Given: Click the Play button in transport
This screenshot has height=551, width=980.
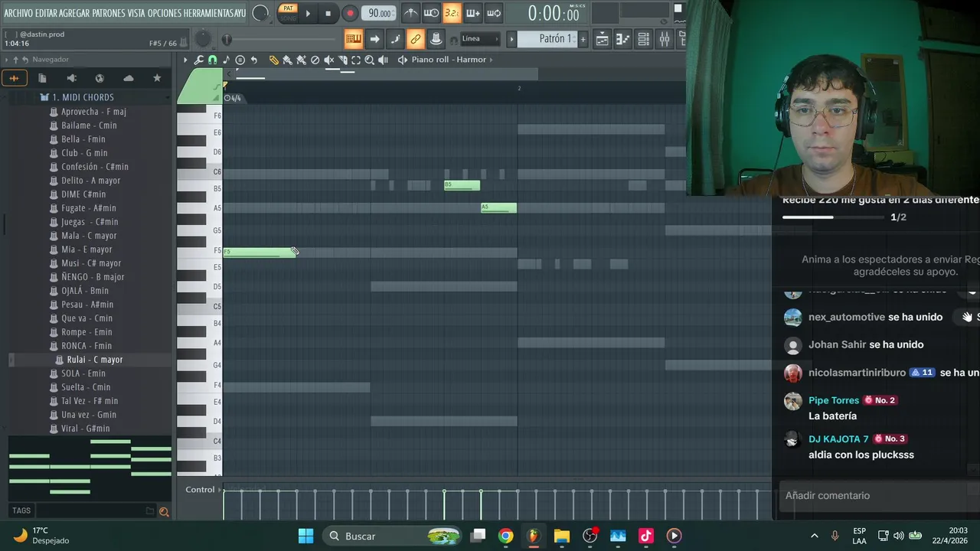Looking at the screenshot, I should tap(308, 13).
